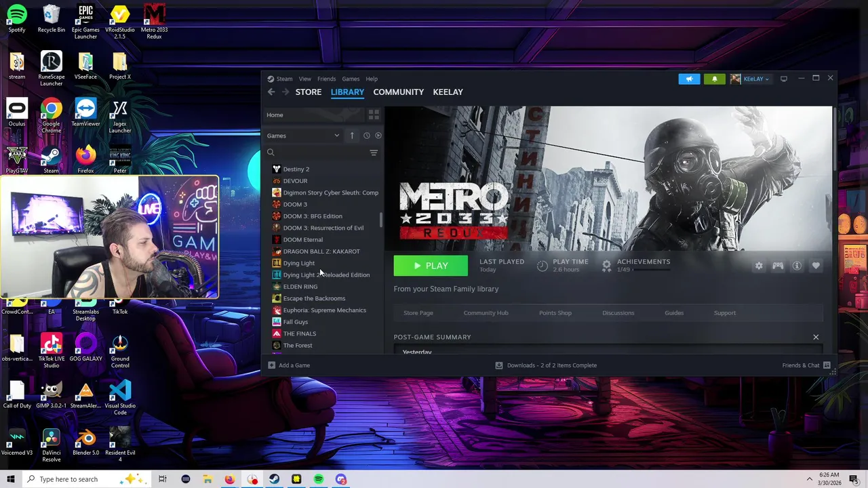This screenshot has height=488, width=868.
Task: Expand the Games filter dropdown
Action: click(x=303, y=136)
